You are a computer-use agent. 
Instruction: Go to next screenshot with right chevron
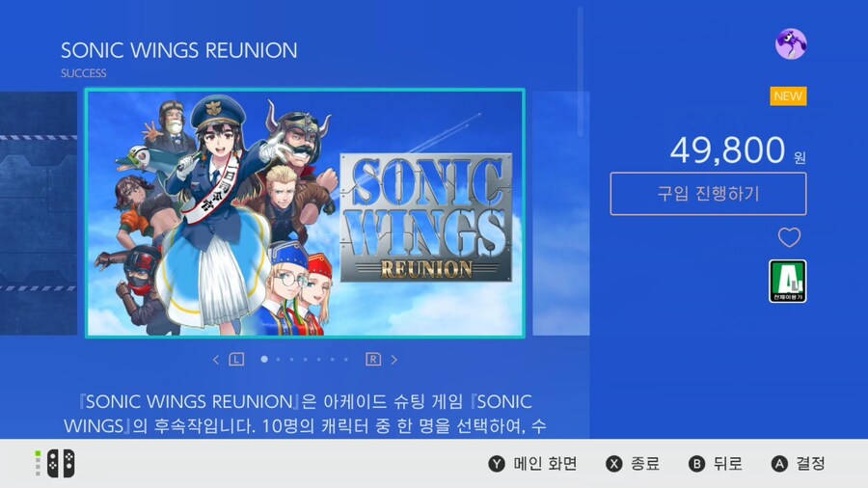click(394, 360)
